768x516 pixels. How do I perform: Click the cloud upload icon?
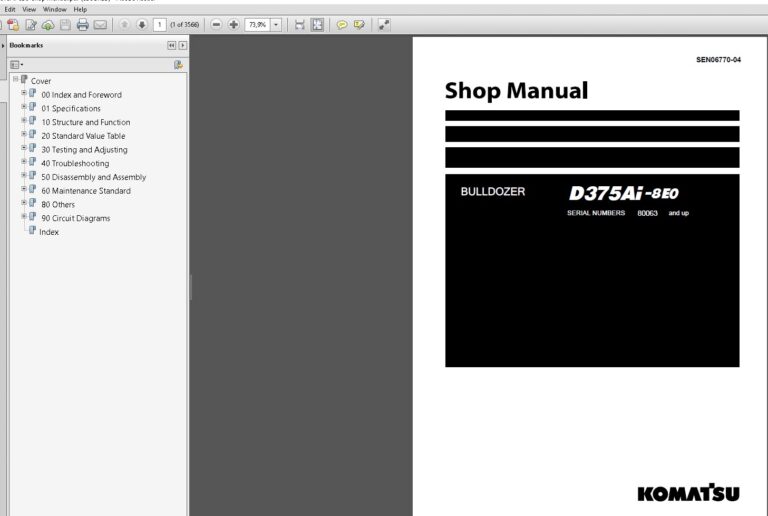coord(48,25)
